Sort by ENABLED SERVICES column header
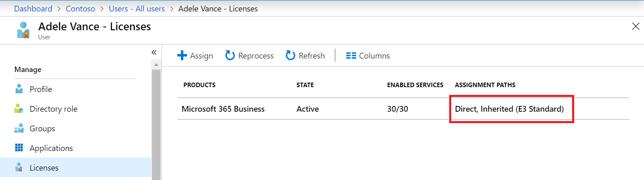The width and height of the screenshot is (644, 180). [415, 85]
